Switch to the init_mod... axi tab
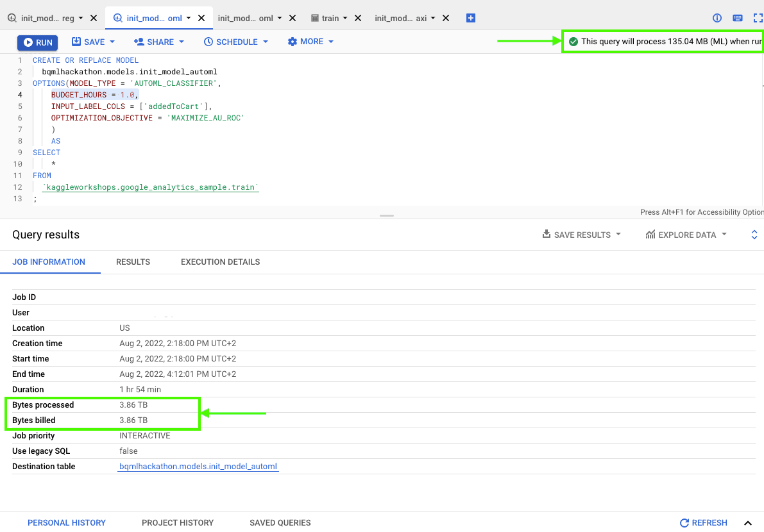 point(400,18)
